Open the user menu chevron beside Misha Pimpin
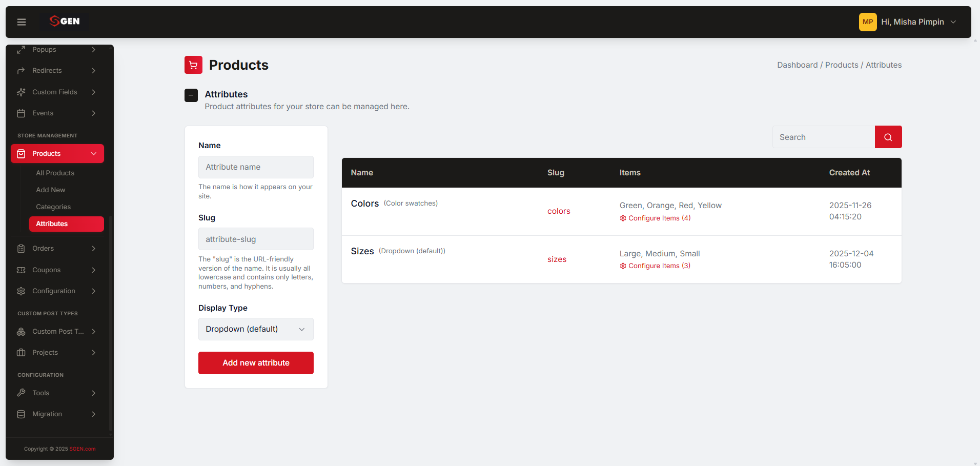The width and height of the screenshot is (980, 466). pos(953,22)
